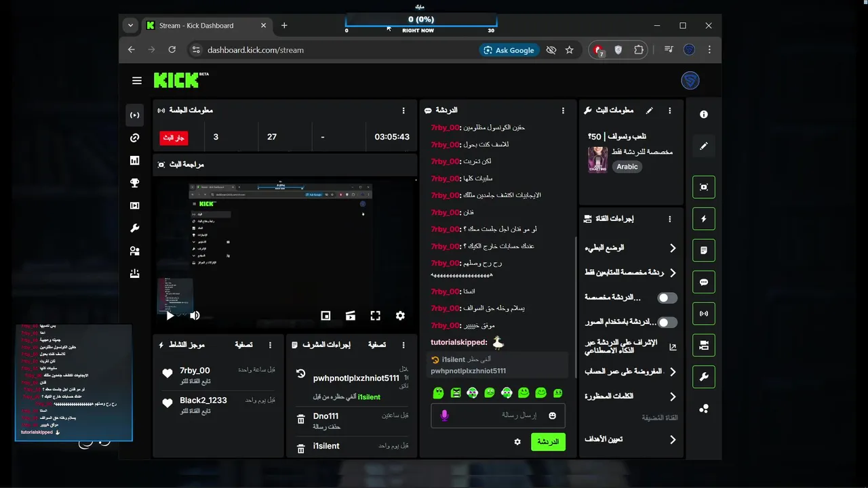Toggle theater mode in the stream preview player

click(x=351, y=315)
